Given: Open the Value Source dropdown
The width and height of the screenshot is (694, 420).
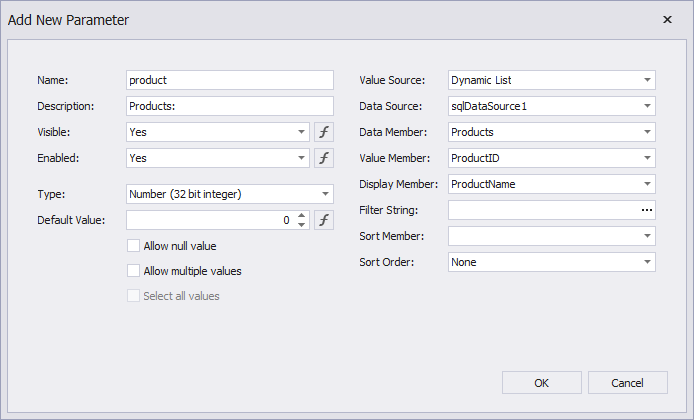Looking at the screenshot, I should (x=647, y=80).
